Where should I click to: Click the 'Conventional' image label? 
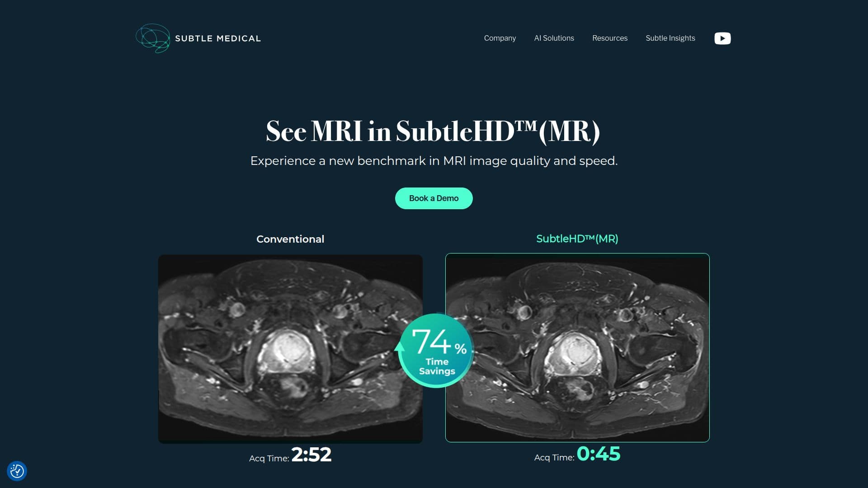(x=290, y=239)
